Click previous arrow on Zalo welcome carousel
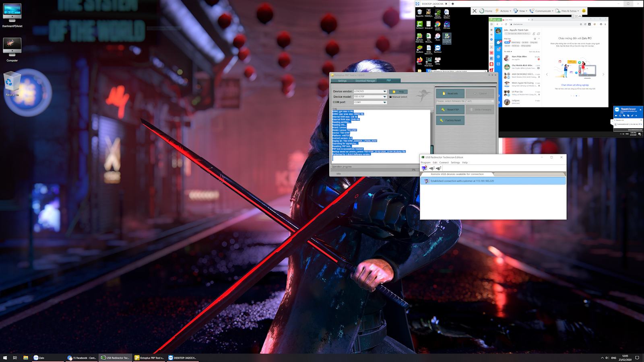This screenshot has width=644, height=362. 547,74
